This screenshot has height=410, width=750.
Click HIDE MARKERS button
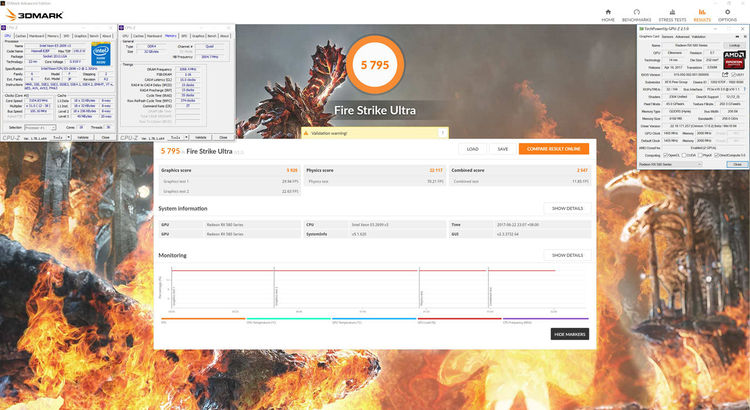point(570,334)
